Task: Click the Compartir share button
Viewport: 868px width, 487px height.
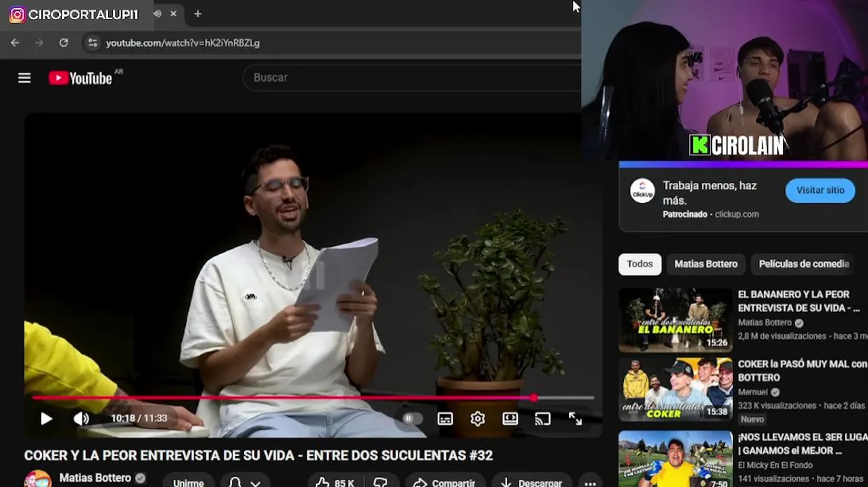Action: [444, 482]
